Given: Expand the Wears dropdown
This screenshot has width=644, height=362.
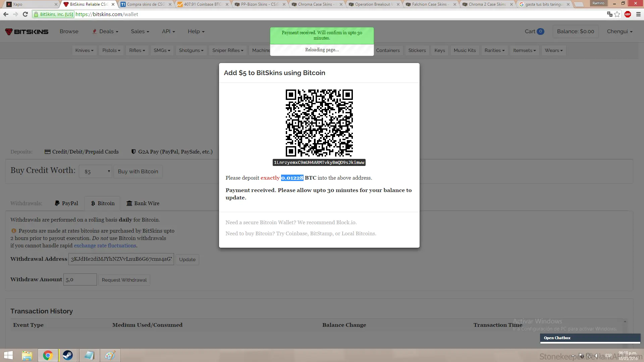Looking at the screenshot, I should pyautogui.click(x=554, y=50).
